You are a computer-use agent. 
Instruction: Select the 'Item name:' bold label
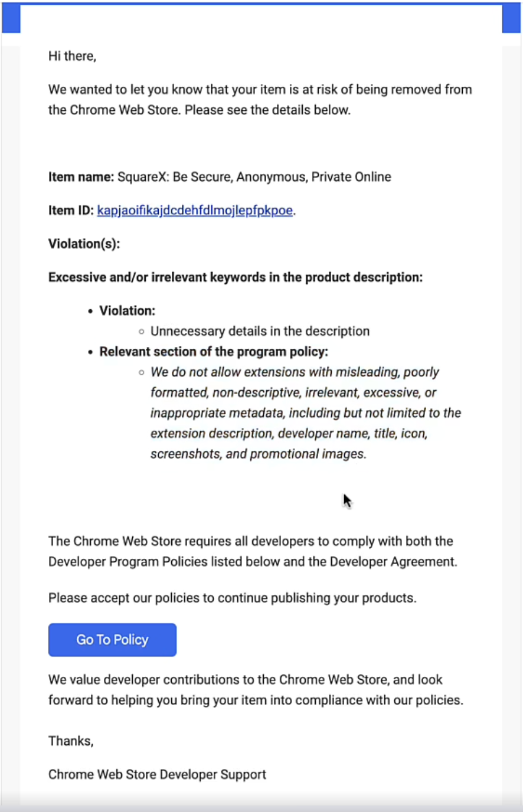click(x=81, y=177)
